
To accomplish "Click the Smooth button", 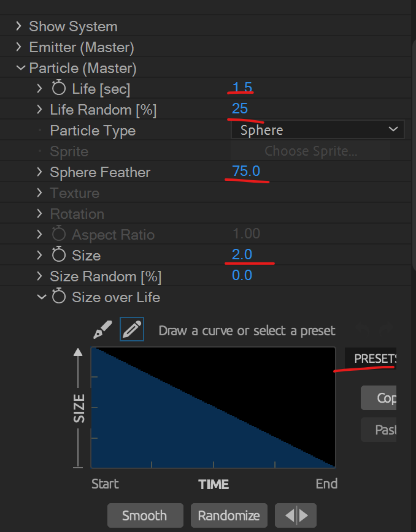I will tap(145, 515).
